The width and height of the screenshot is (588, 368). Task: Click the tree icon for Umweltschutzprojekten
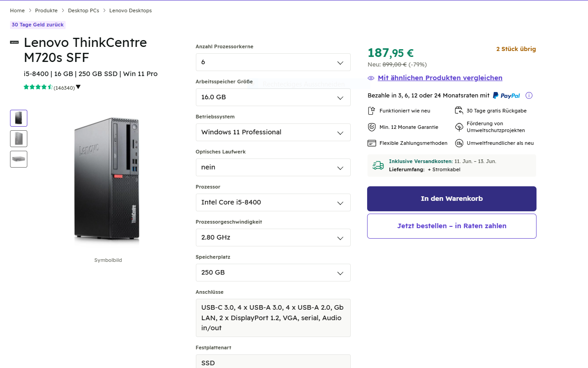coord(459,127)
